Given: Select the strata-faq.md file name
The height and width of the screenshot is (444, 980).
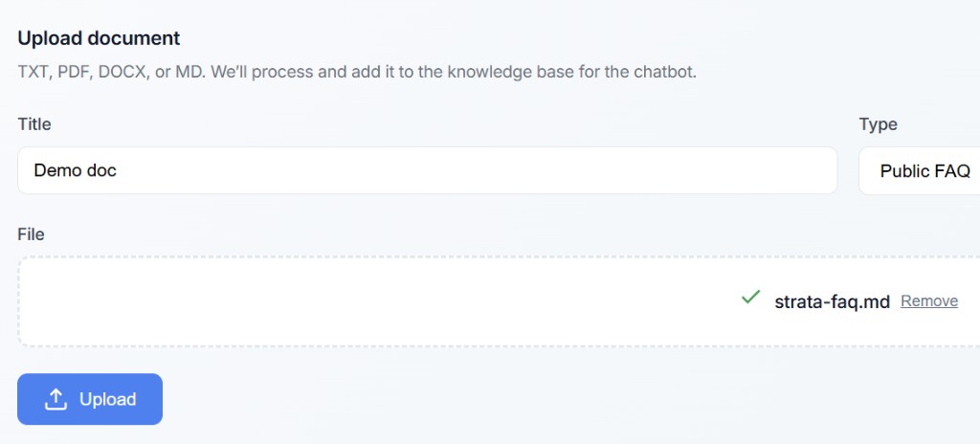Looking at the screenshot, I should (x=832, y=301).
